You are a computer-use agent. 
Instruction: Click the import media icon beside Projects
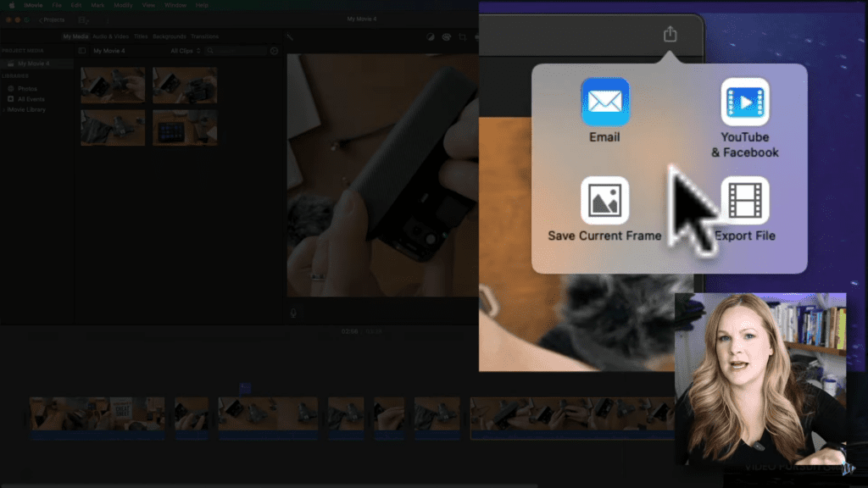click(83, 20)
